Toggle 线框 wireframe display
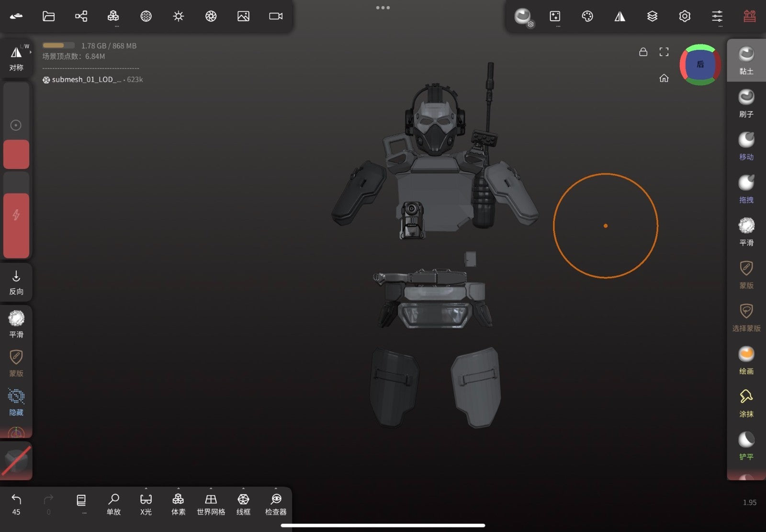766x532 pixels. [x=243, y=504]
